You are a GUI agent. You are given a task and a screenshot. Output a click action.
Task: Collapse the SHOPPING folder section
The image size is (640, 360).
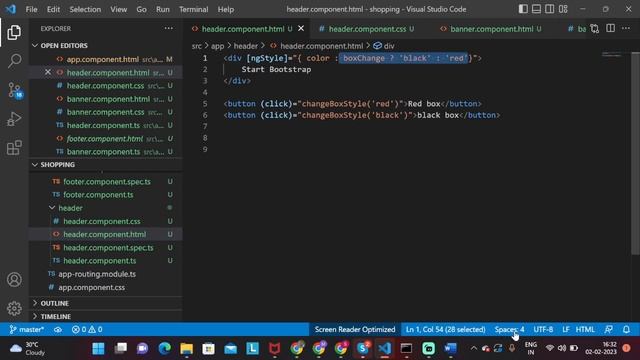[57, 164]
